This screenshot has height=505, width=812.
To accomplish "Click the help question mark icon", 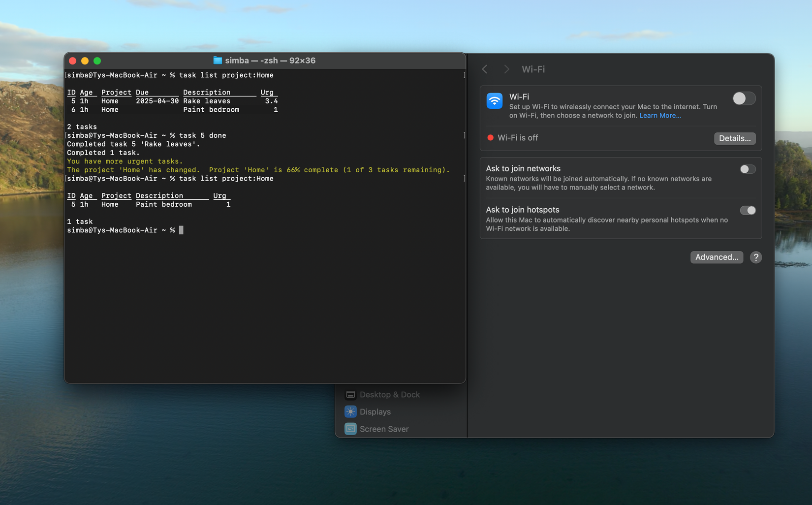I will pos(756,257).
